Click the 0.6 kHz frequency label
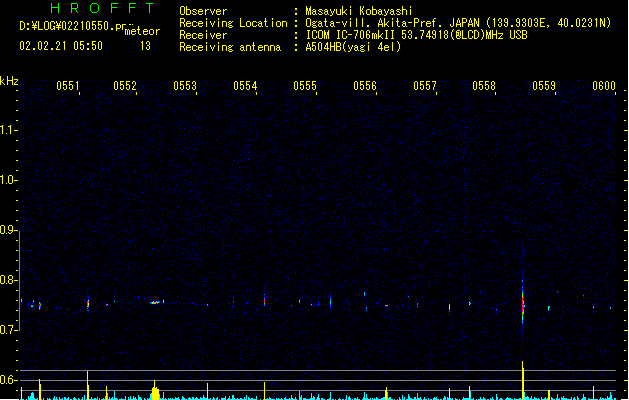 coord(8,380)
